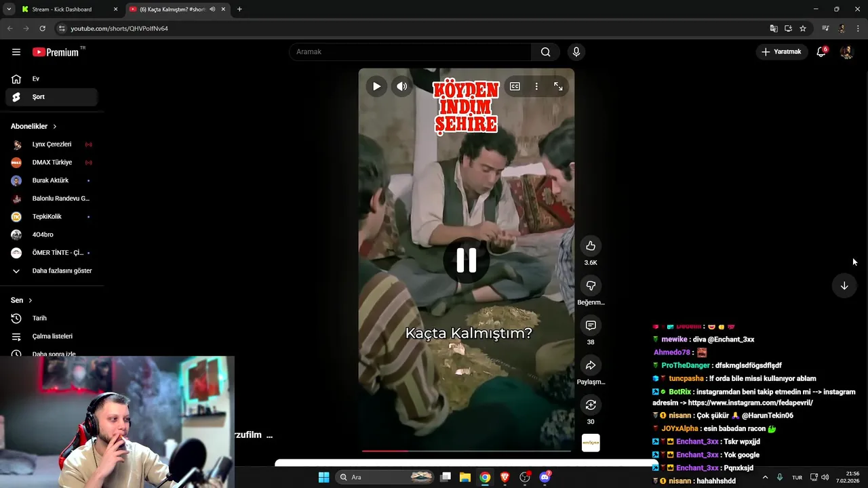Viewport: 868px width, 488px height.
Task: Pause the video using center overlay
Action: [467, 260]
